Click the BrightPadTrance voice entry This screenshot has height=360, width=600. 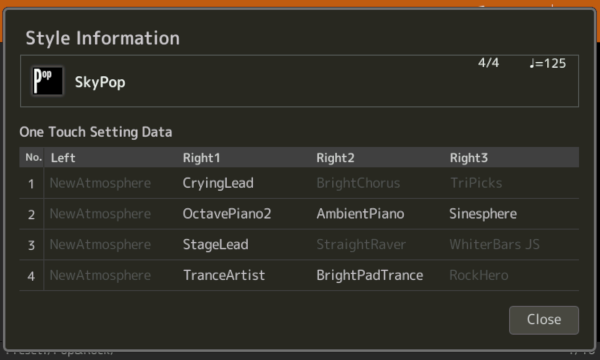point(370,275)
